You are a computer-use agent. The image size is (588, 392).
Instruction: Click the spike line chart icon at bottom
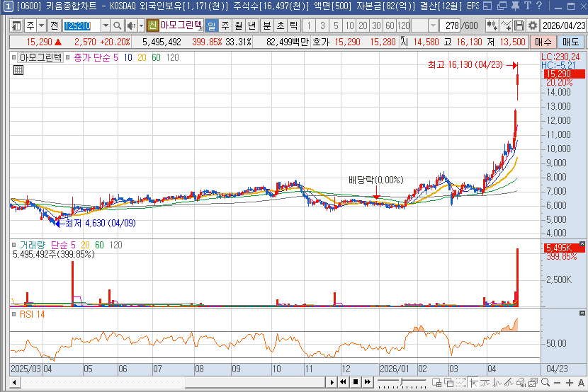point(497,382)
